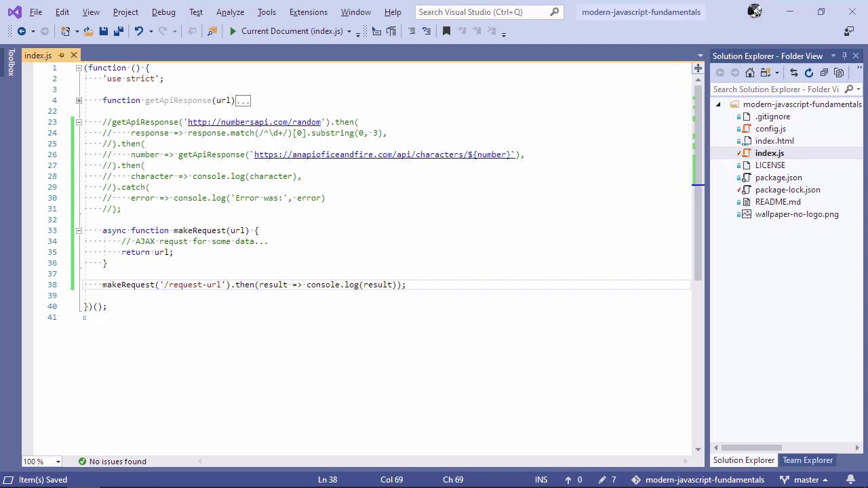868x488 pixels.
Task: Open the Undo history dropdown arrow
Action: coord(151,31)
